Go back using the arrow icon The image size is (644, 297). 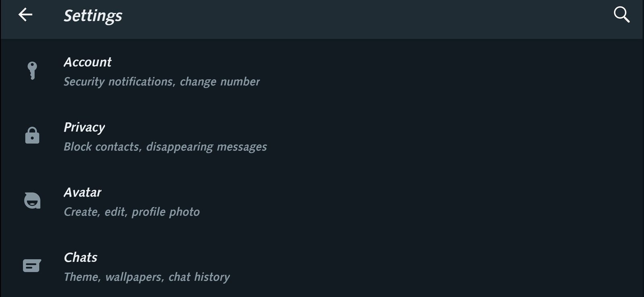pos(25,15)
